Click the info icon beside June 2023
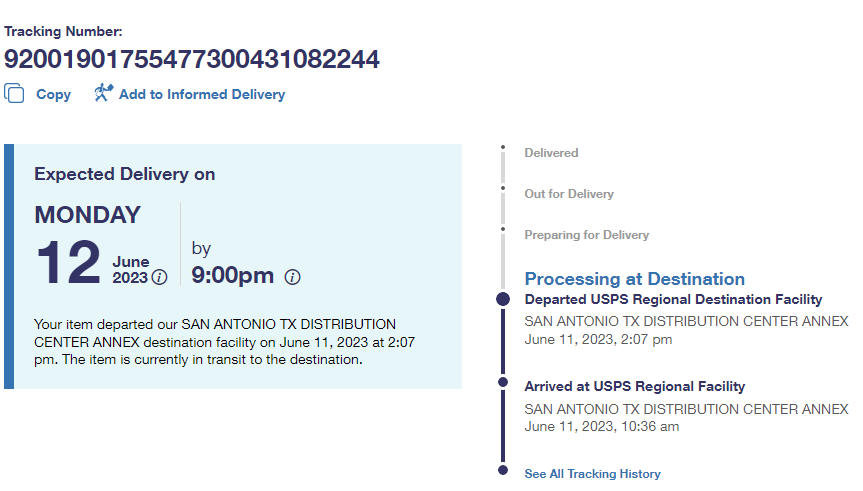 [159, 277]
